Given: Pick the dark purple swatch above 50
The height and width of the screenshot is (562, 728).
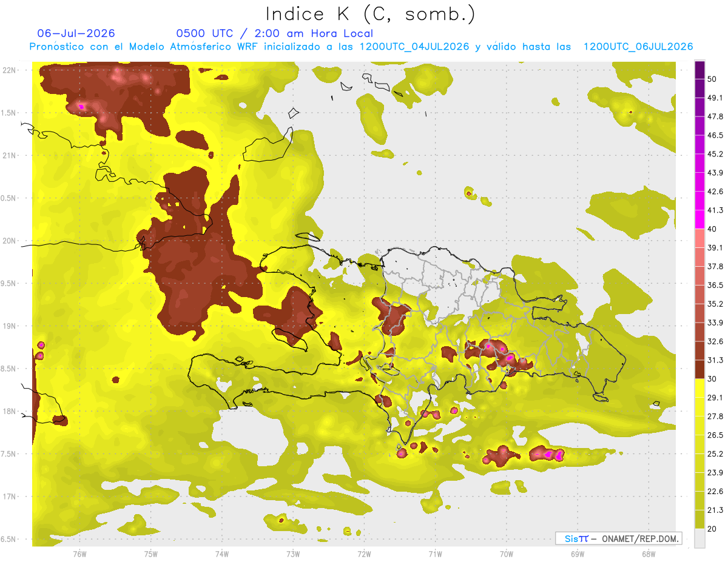Looking at the screenshot, I should click(699, 70).
